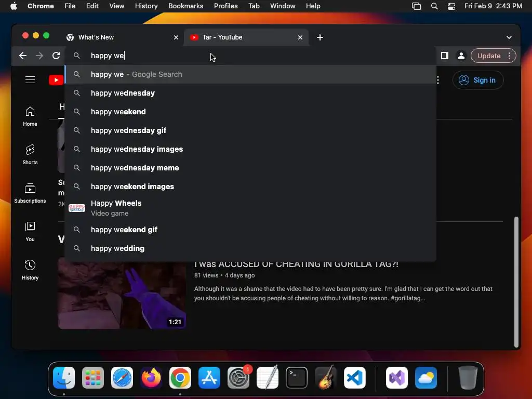This screenshot has width=532, height=399.
Task: Launch Visual Studio Code from dock
Action: (354, 378)
